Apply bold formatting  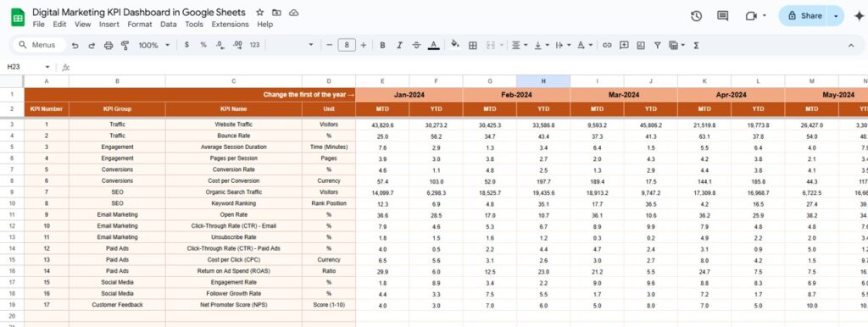pos(382,46)
